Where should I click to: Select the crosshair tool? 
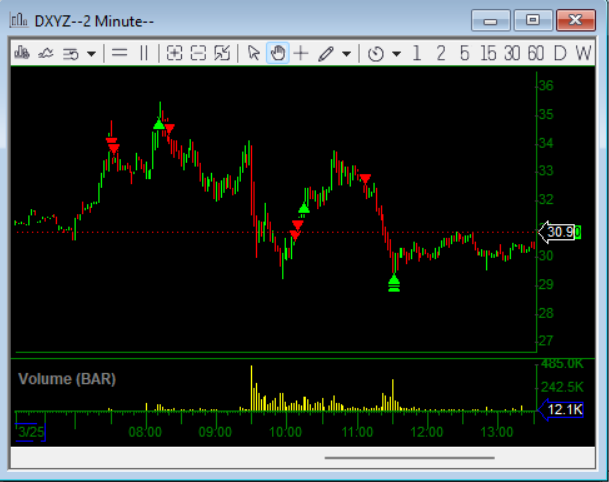(301, 53)
